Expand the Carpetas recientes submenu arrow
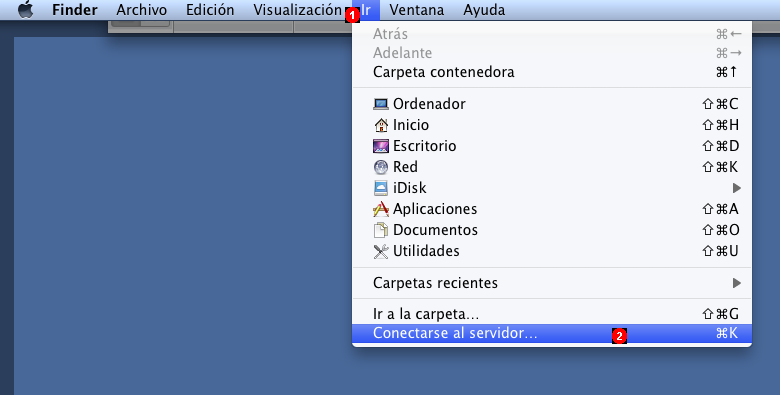 736,283
